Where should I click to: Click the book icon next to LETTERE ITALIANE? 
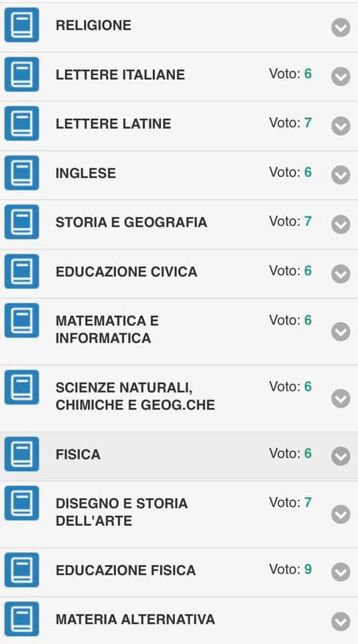tap(21, 74)
